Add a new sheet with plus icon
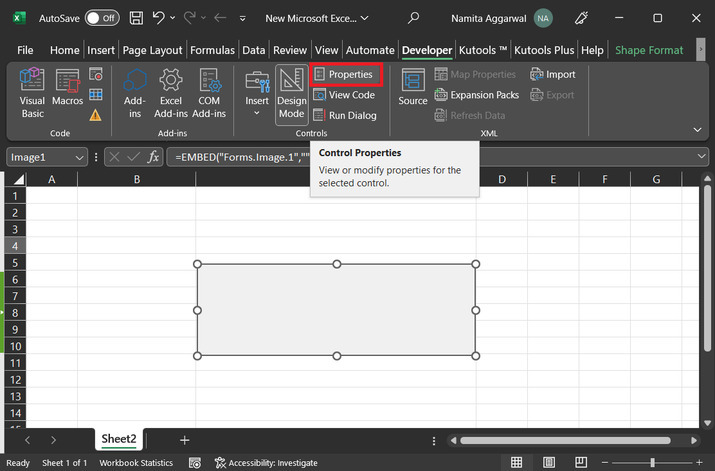The height and width of the screenshot is (471, 715). click(x=184, y=440)
